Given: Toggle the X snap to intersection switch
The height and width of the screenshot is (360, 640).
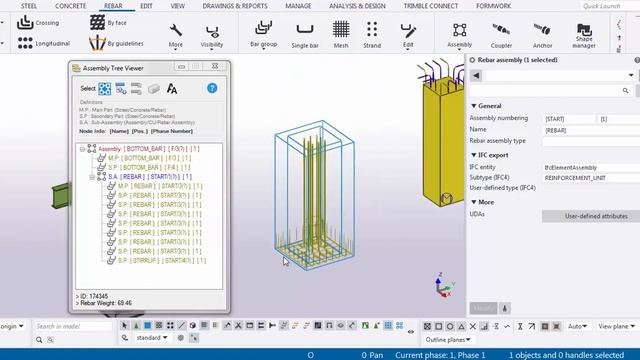Looking at the screenshot, I should point(473,326).
